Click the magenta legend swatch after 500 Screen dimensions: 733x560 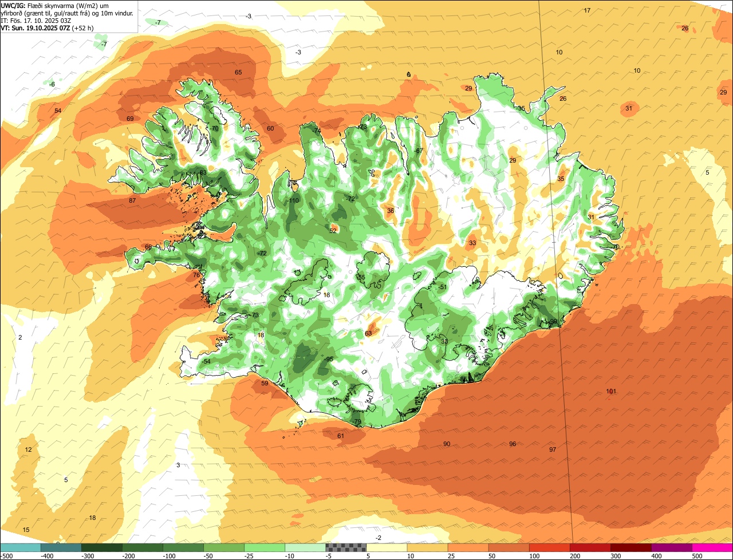[x=712, y=547]
